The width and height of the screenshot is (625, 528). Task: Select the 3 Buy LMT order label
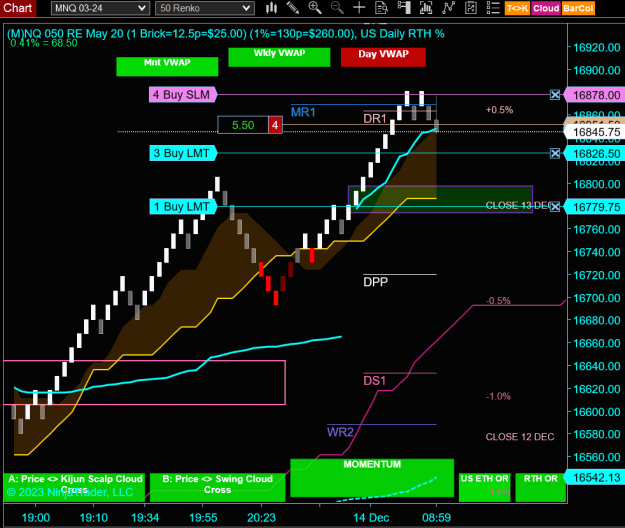coord(183,153)
